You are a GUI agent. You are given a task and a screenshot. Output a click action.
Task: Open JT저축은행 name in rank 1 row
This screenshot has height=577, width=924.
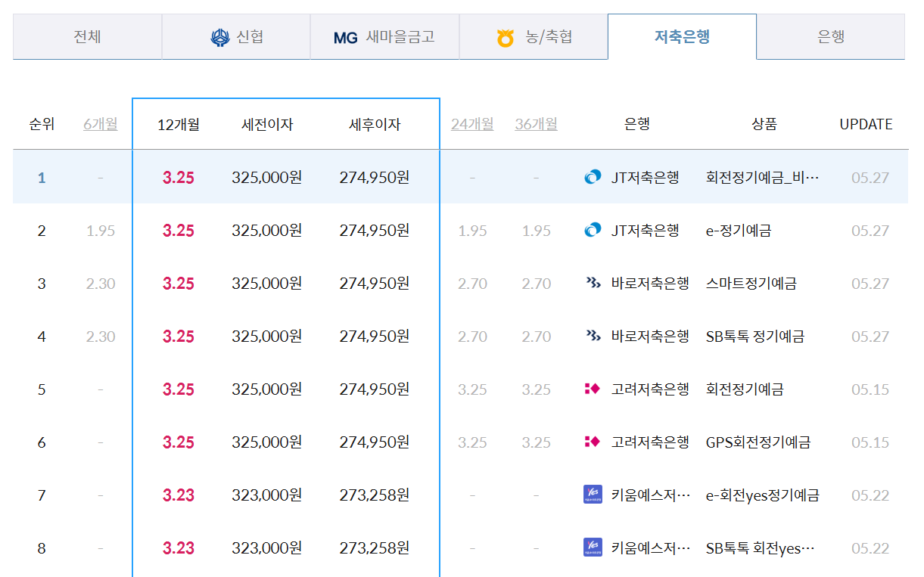coord(646,177)
